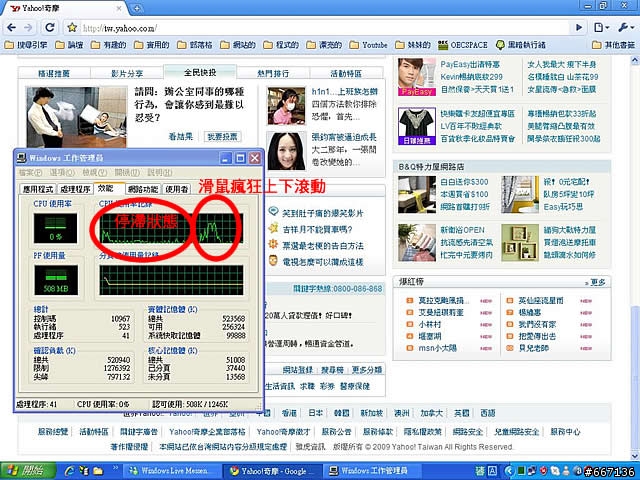The width and height of the screenshot is (640, 480).
Task: Expand hidden system tray icons arrow
Action: [508, 471]
